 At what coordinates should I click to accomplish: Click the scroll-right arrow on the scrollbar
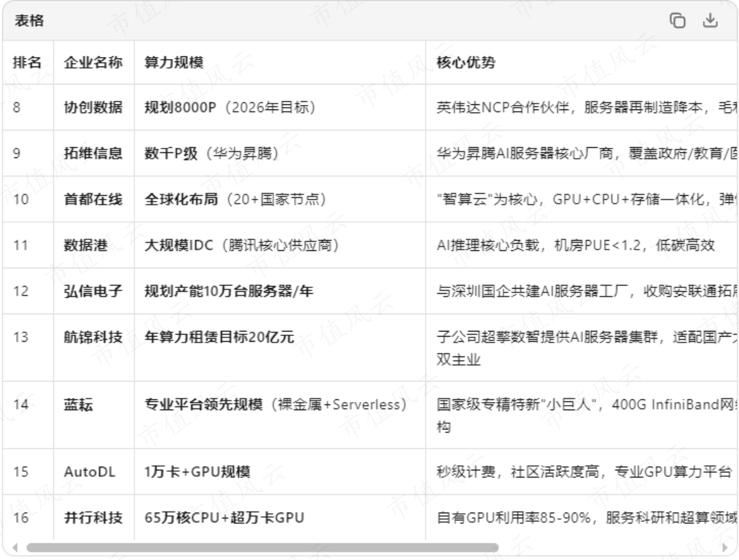click(725, 547)
